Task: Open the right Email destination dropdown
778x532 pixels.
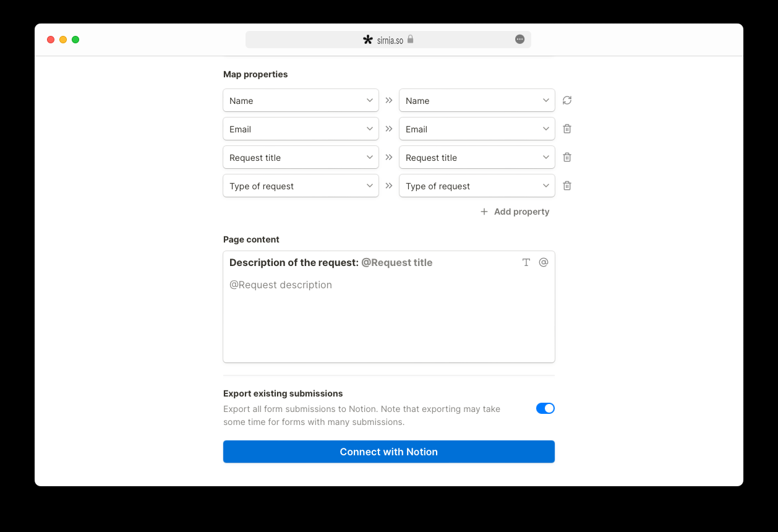Action: point(477,129)
